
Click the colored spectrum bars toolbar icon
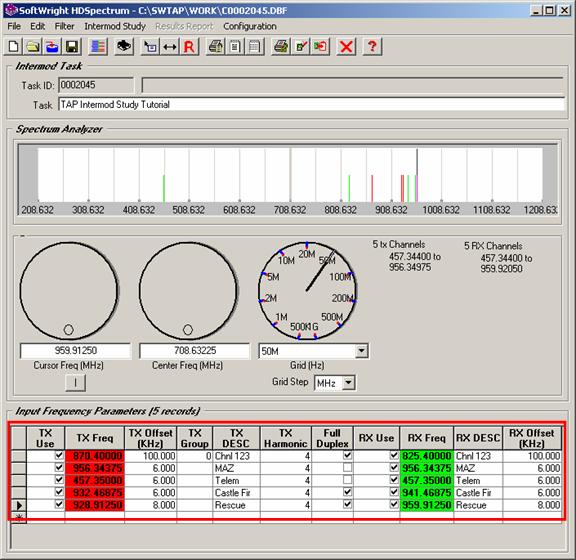tap(98, 47)
